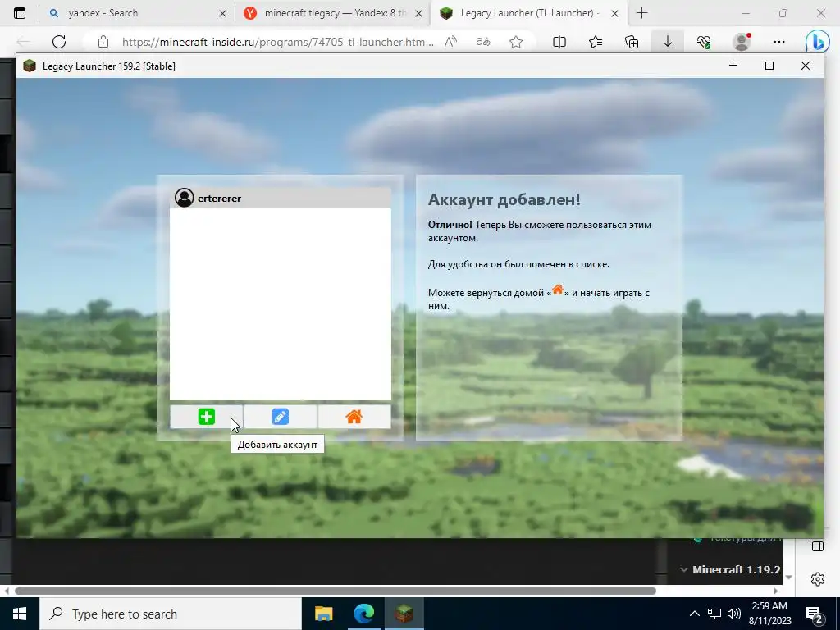Click the site info lock icon
The width and height of the screenshot is (840, 630).
tap(103, 42)
